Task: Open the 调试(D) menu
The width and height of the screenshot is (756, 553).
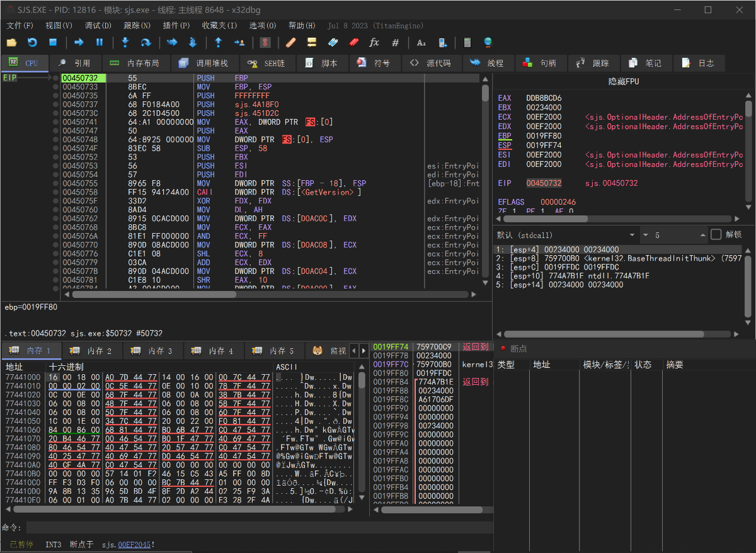Action: tap(98, 26)
